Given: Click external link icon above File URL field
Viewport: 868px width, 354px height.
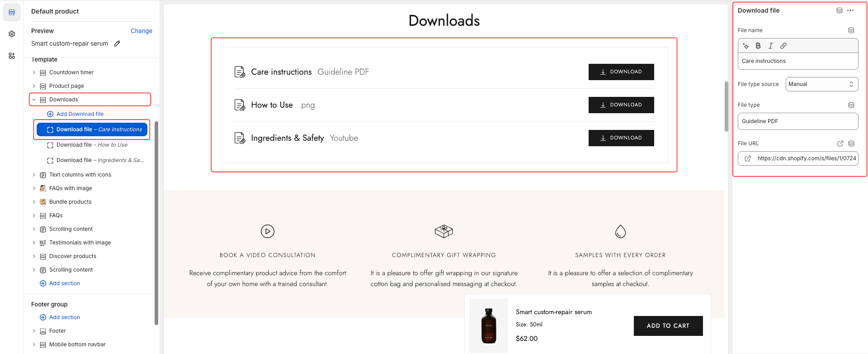Looking at the screenshot, I should point(840,144).
